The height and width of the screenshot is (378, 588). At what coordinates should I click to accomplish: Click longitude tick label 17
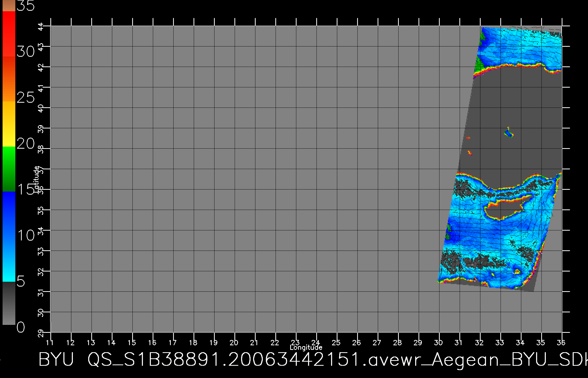173,342
